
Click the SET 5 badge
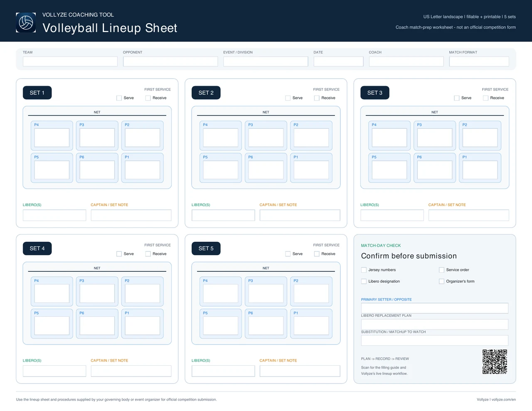(x=206, y=249)
